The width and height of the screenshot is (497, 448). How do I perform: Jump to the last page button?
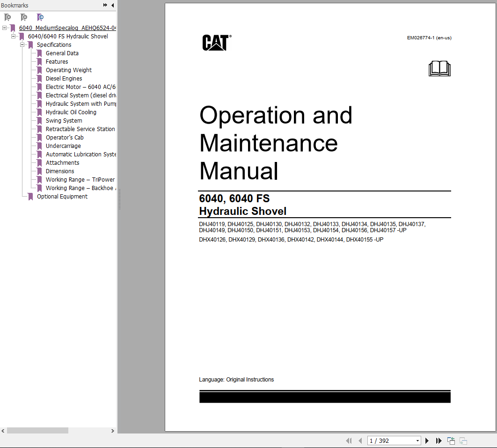439,441
